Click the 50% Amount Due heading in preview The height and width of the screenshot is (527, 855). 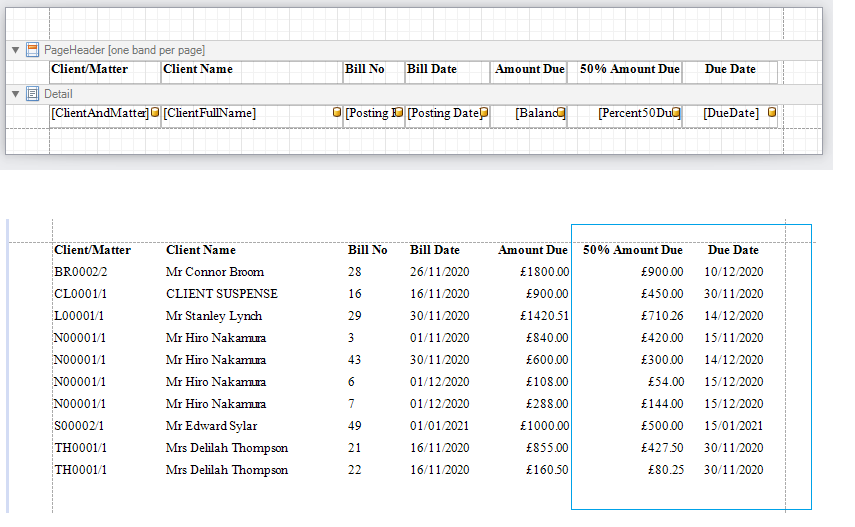[633, 250]
